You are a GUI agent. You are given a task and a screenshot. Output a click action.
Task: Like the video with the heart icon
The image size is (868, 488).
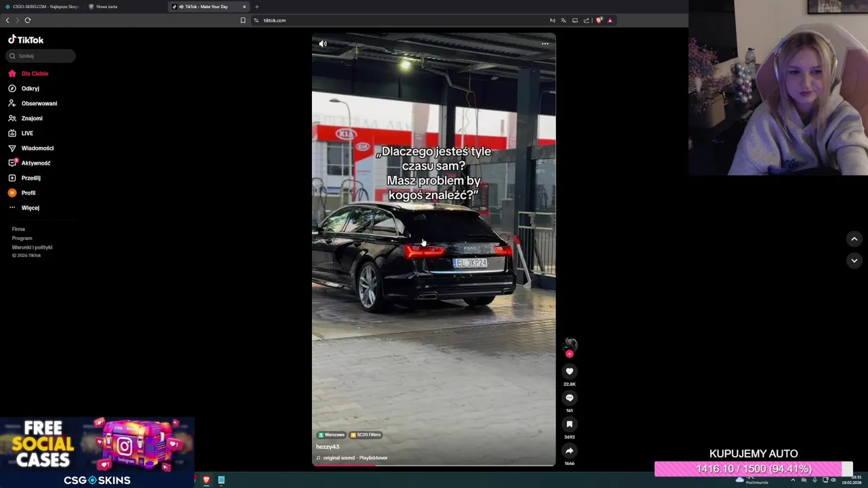(x=570, y=371)
